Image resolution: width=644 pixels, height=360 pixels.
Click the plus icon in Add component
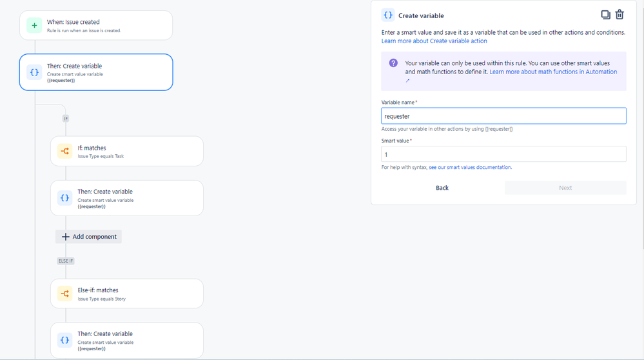point(65,237)
